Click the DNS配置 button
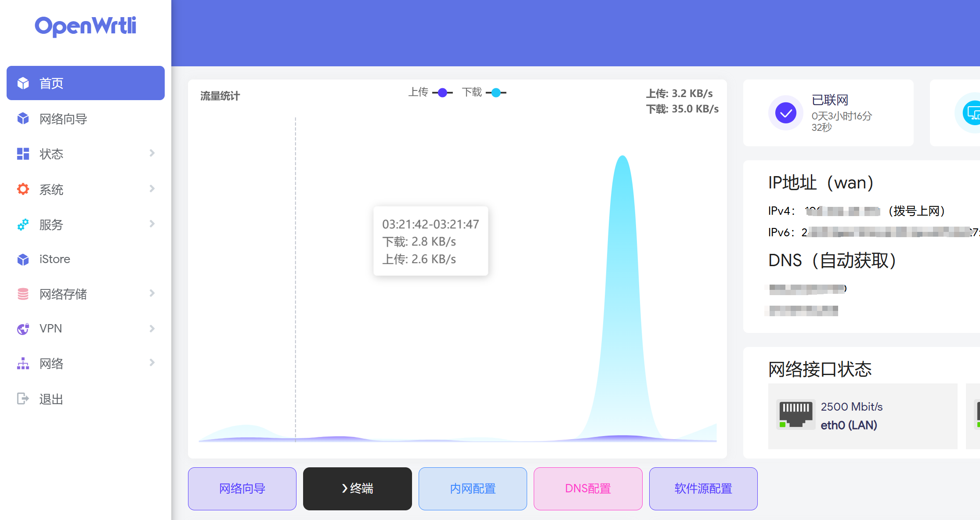The image size is (980, 520). point(588,488)
